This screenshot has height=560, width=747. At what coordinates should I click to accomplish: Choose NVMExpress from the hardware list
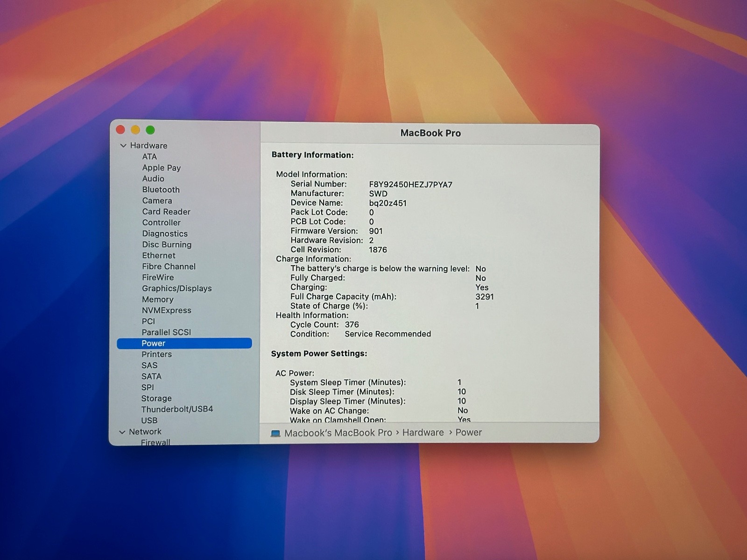(x=166, y=310)
